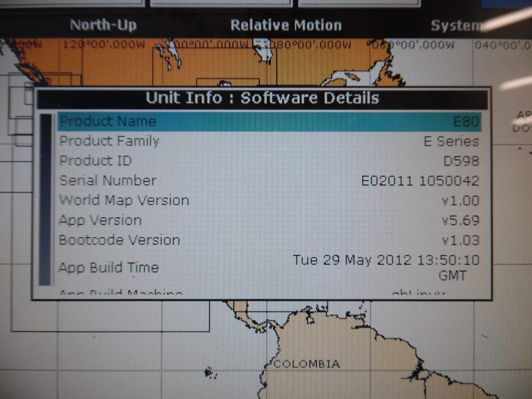Select the Product Name row

[269, 121]
